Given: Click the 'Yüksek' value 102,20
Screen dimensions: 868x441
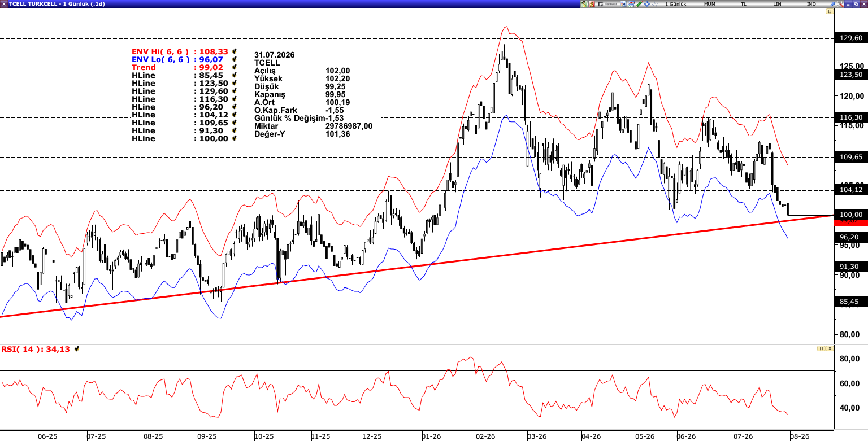Looking at the screenshot, I should (338, 78).
